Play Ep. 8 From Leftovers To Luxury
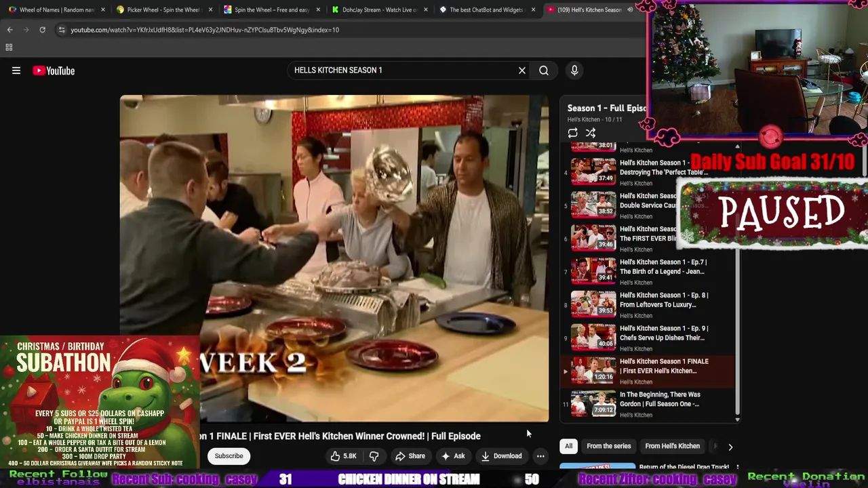Image resolution: width=868 pixels, height=488 pixels. pos(648,304)
